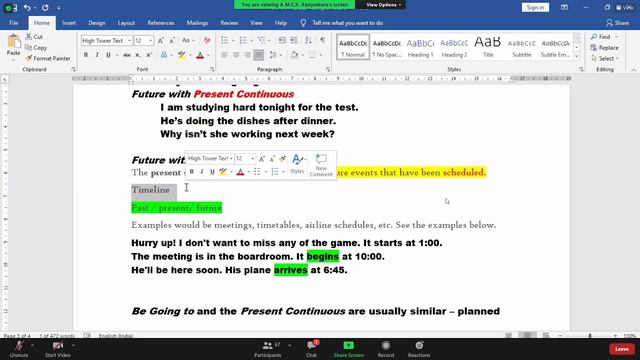Apply the No Spacing style
Image resolution: width=640 pixels, height=360 pixels.
pos(387,47)
